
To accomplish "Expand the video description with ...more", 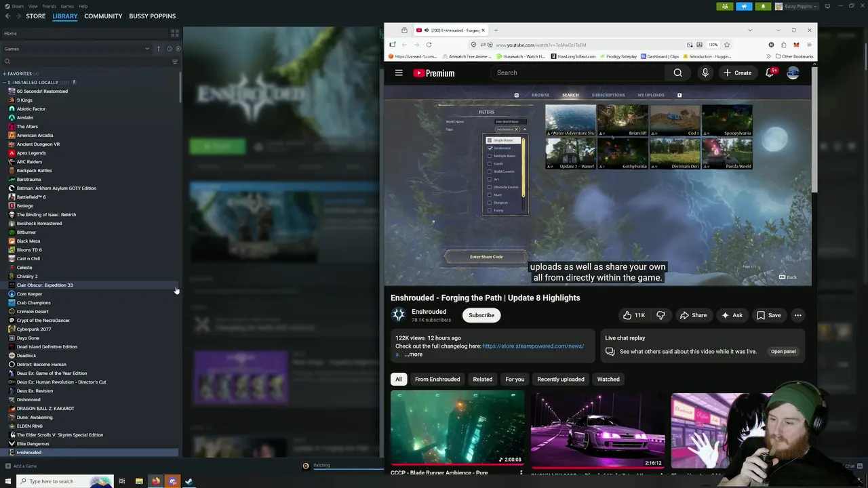I will pyautogui.click(x=413, y=354).
